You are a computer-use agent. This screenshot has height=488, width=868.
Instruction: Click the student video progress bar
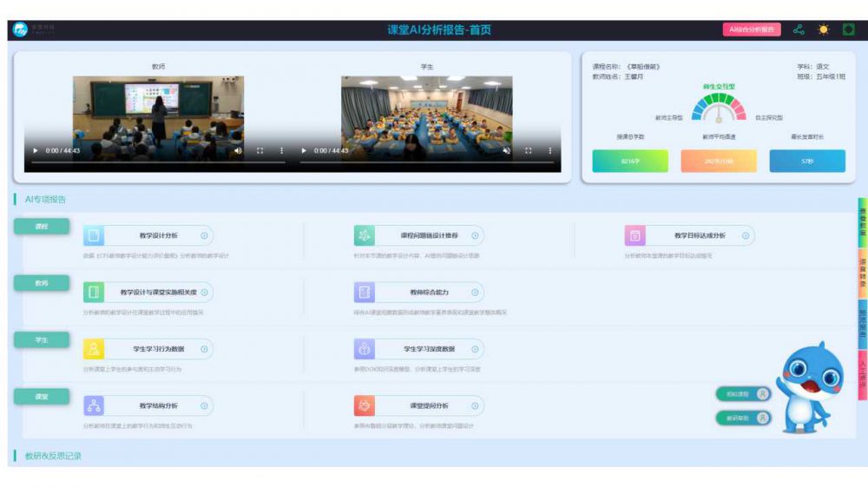click(427, 162)
